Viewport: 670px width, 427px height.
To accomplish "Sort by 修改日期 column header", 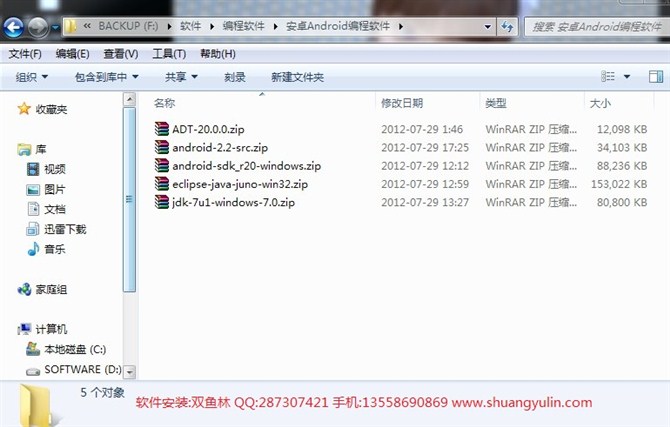I will 402,103.
